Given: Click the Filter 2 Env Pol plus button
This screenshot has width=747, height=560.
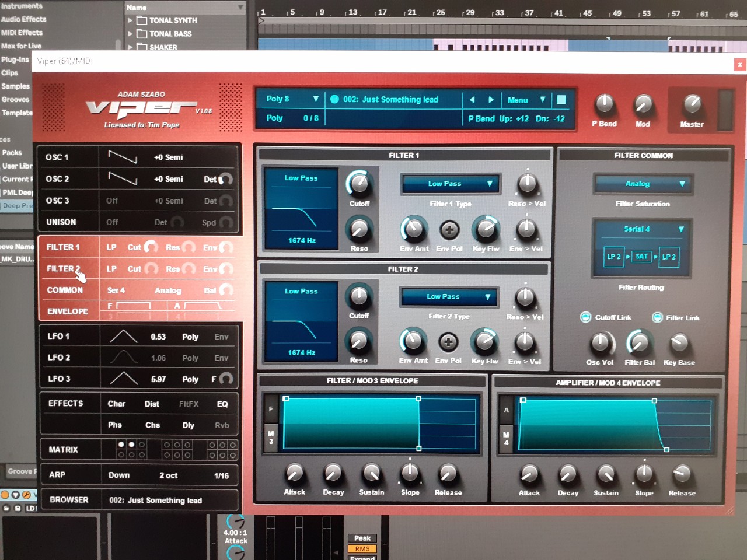Looking at the screenshot, I should tap(448, 342).
